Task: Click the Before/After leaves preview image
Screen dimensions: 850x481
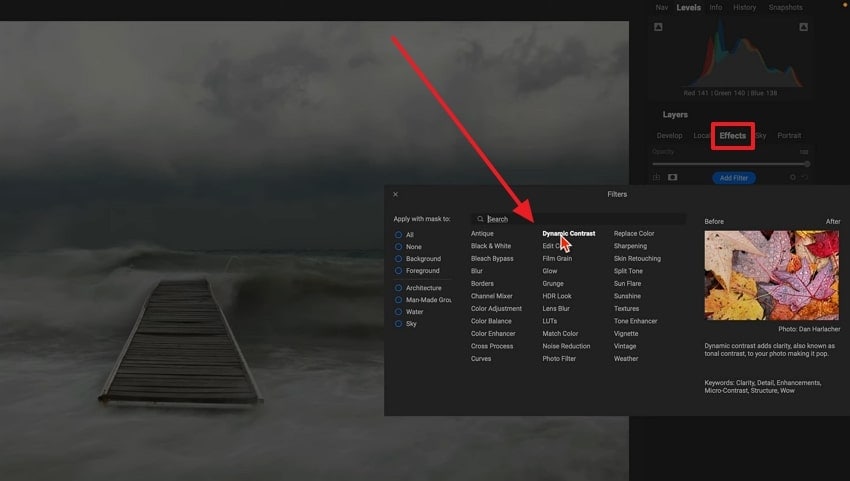Action: (771, 275)
